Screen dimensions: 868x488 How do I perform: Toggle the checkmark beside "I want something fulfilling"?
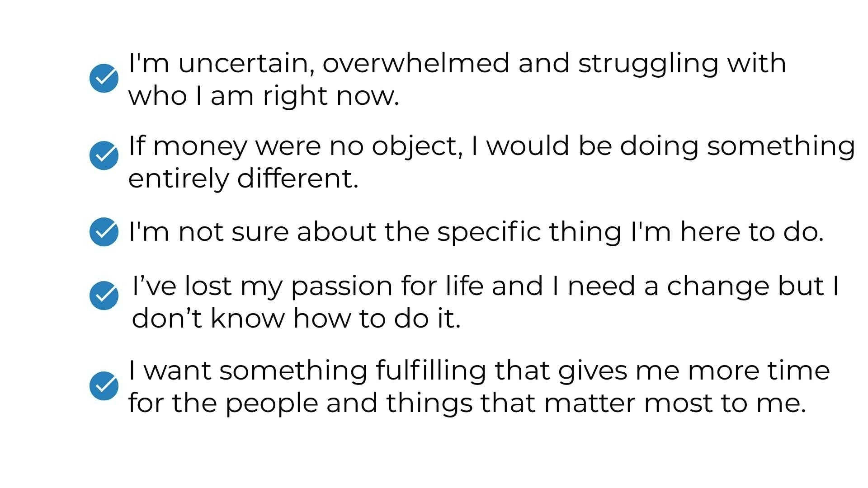point(104,386)
